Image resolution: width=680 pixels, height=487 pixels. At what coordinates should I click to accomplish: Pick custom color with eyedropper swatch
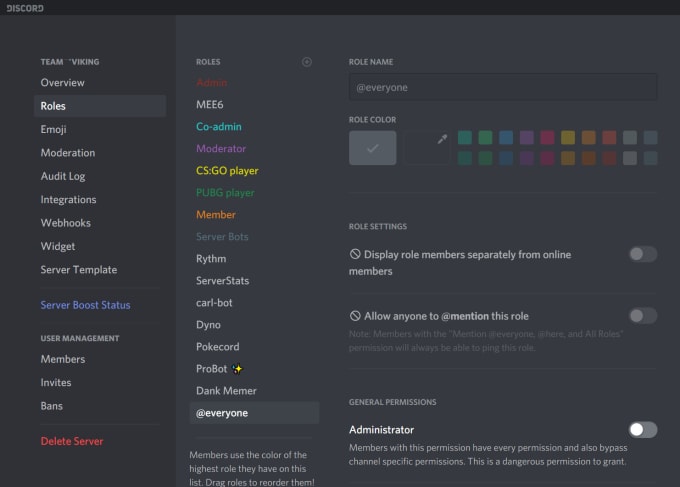428,148
